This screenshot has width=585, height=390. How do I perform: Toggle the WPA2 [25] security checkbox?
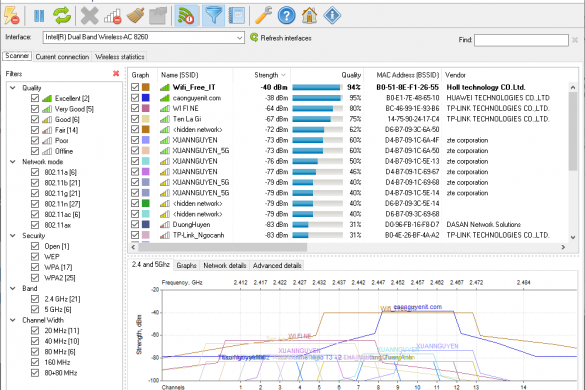pyautogui.click(x=35, y=278)
